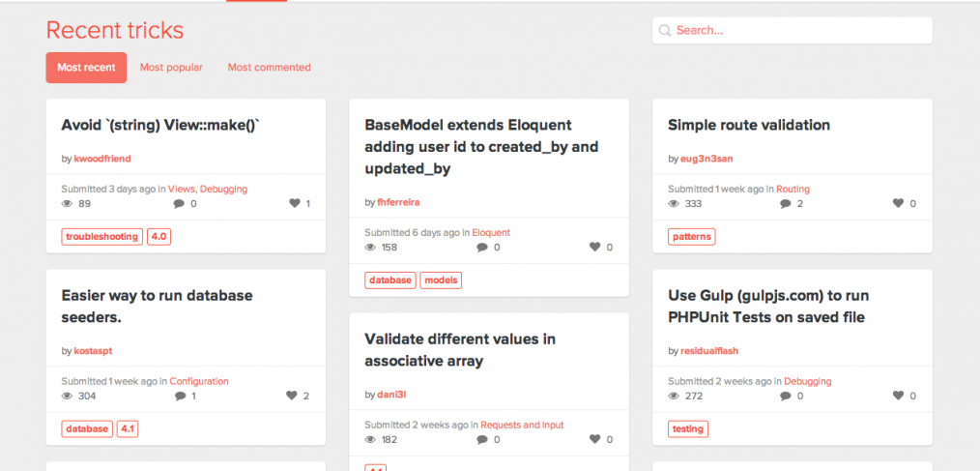Open trick Avoid `(string) View::make()`

pos(160,125)
